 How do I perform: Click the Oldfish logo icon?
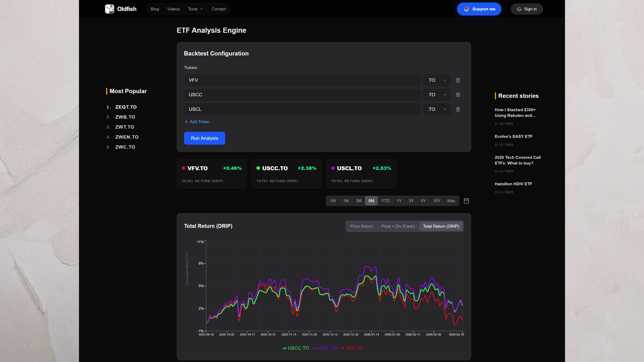pos(110,9)
